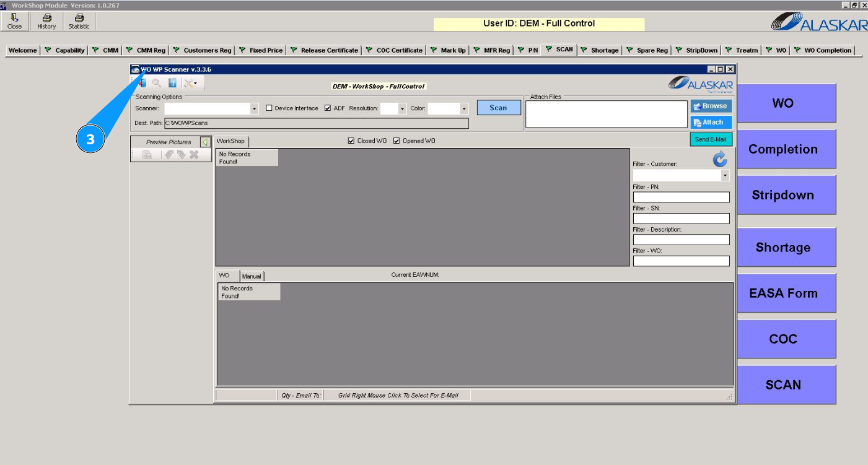
Task: Click into the Filter - SN field
Action: click(682, 219)
